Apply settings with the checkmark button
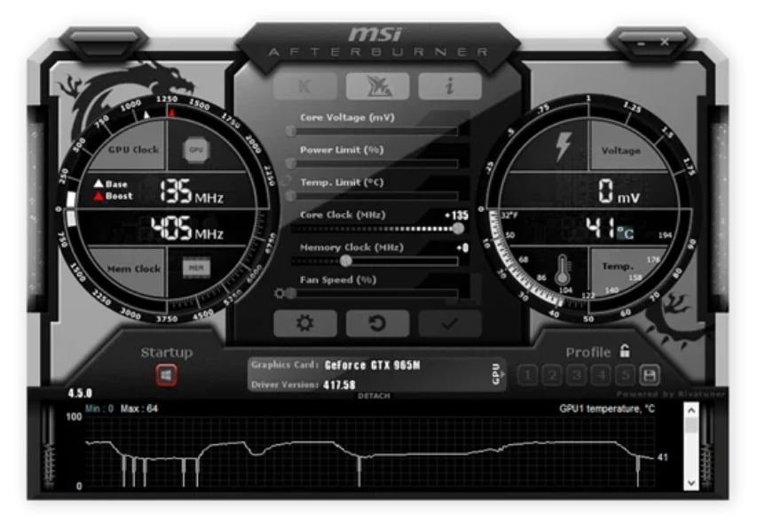This screenshot has width=757, height=532. (x=450, y=324)
